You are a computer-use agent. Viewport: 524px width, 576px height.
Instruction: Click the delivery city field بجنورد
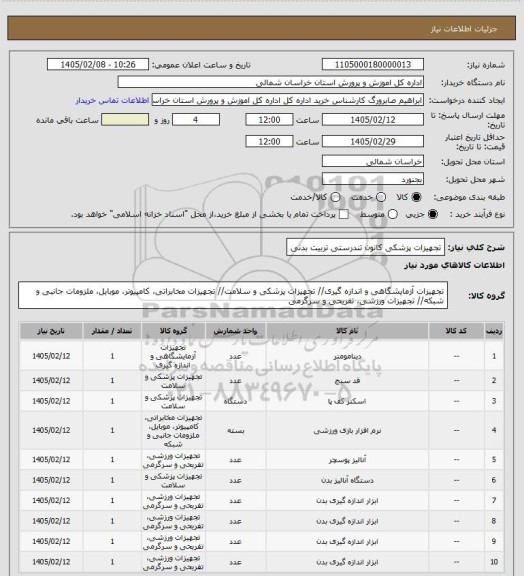[373, 179]
